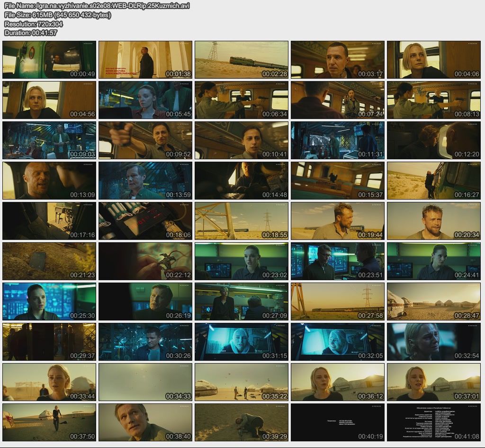Click the hazy sky frame 00:34:33

[145, 382]
